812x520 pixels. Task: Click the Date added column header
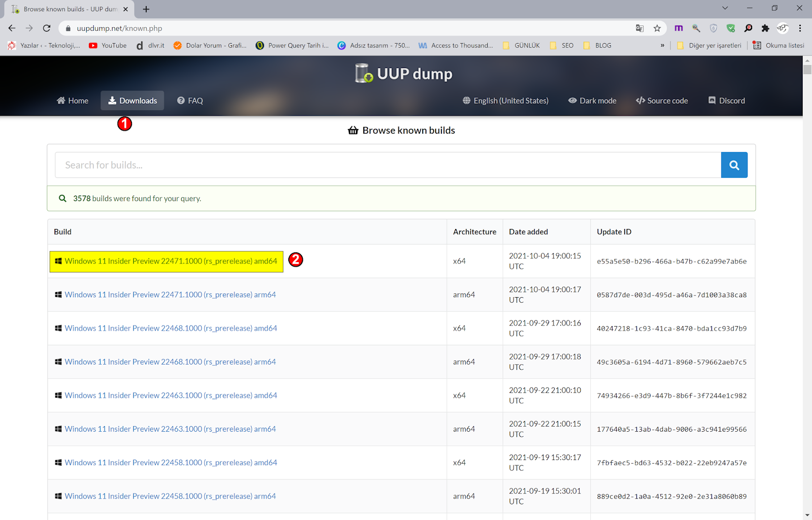tap(528, 232)
